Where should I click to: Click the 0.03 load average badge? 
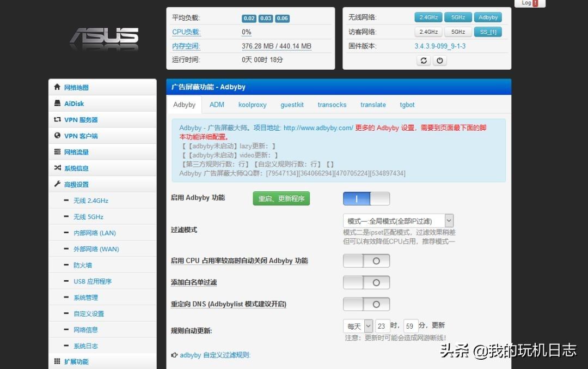(266, 18)
